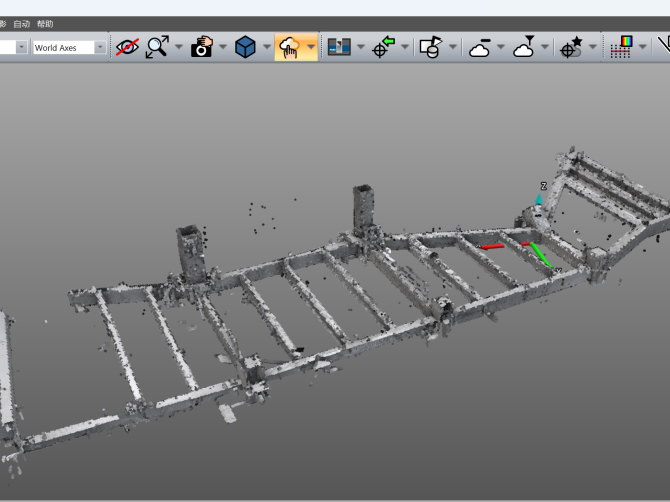Open the 自动 menu

21,24
